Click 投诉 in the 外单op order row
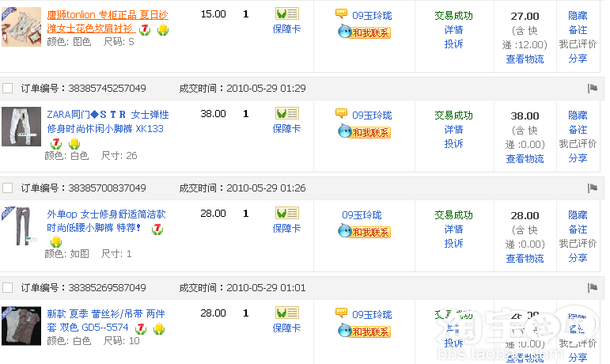 [453, 244]
